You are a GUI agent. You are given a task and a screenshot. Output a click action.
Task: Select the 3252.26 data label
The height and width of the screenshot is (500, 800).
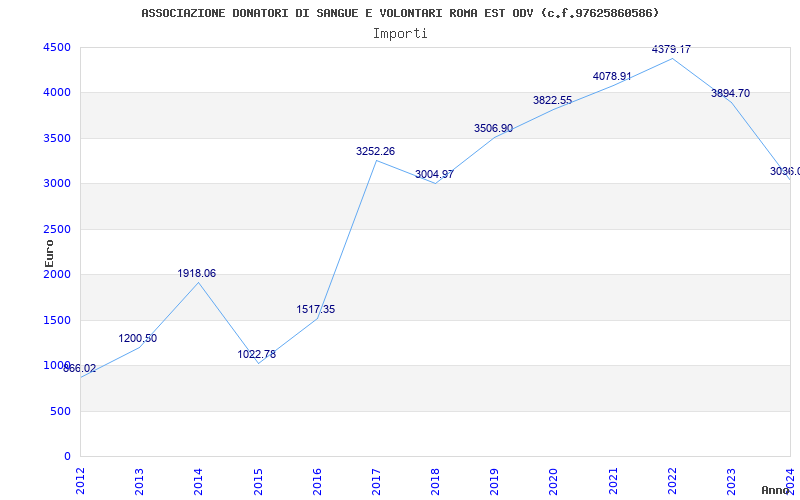(376, 152)
